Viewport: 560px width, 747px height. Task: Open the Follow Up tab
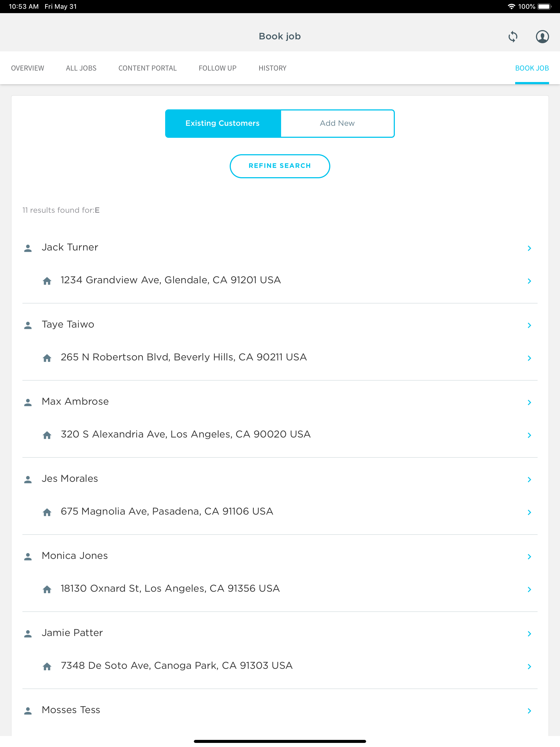(x=217, y=68)
